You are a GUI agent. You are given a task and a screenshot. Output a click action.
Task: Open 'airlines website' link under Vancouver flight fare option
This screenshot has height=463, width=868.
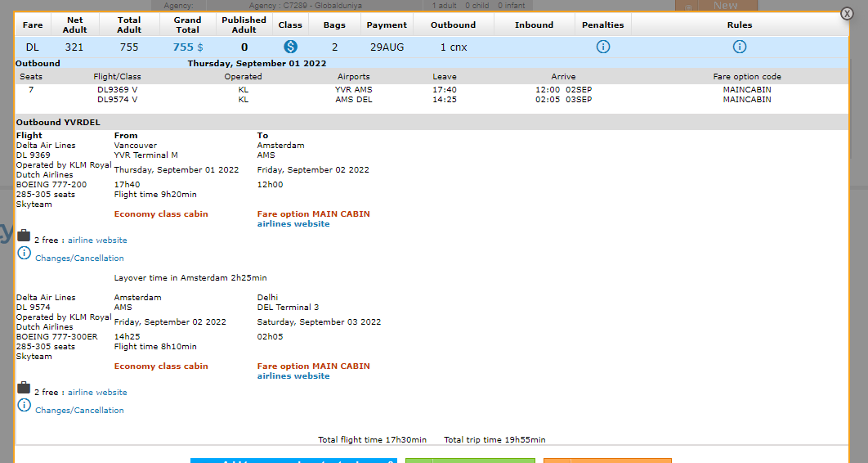[x=293, y=224]
